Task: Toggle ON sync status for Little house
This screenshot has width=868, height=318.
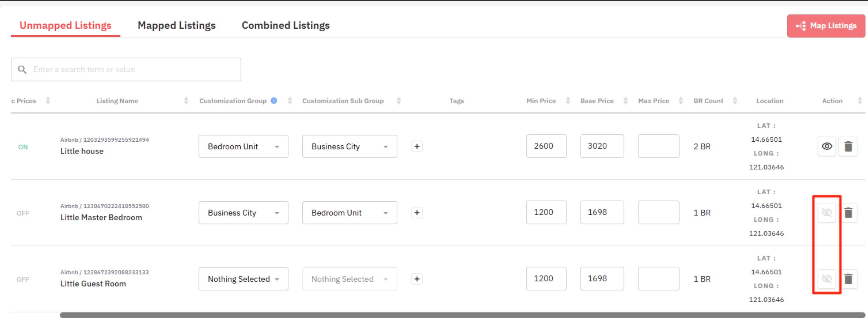Action: [x=23, y=147]
